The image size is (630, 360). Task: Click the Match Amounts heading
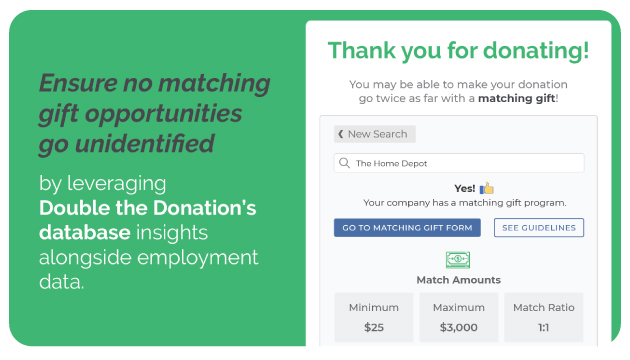458,280
